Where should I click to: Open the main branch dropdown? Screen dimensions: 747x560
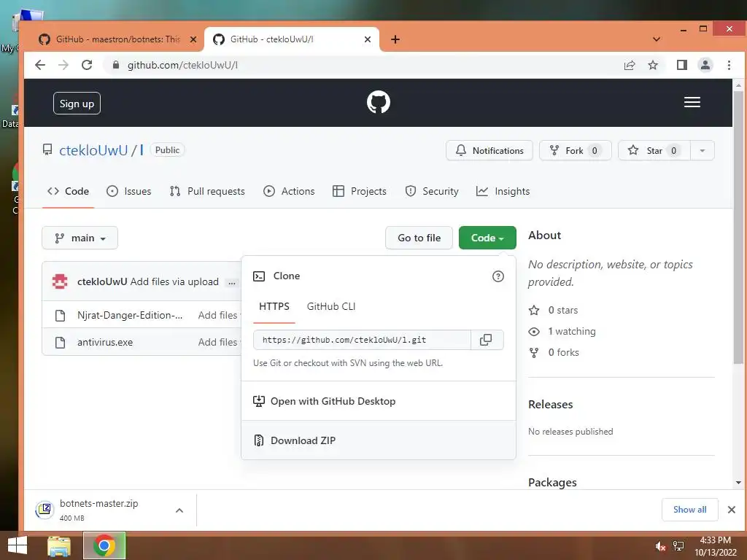point(80,238)
